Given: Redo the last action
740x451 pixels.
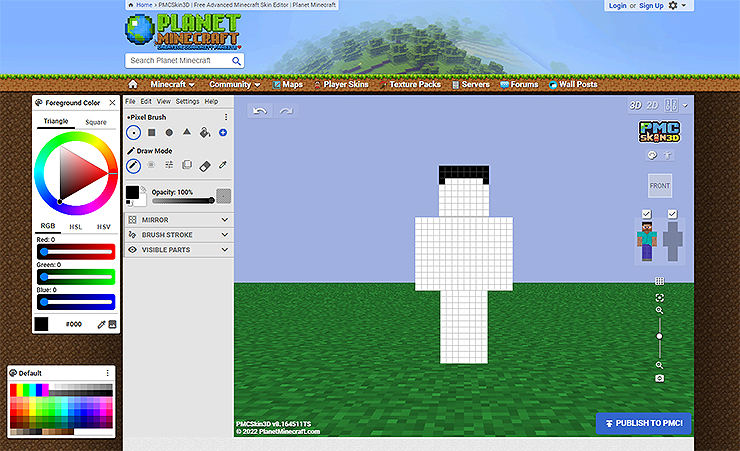Looking at the screenshot, I should (286, 111).
